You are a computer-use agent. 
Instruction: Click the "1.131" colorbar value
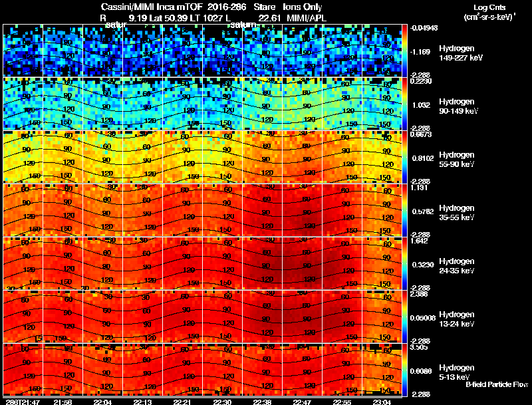tap(419, 188)
